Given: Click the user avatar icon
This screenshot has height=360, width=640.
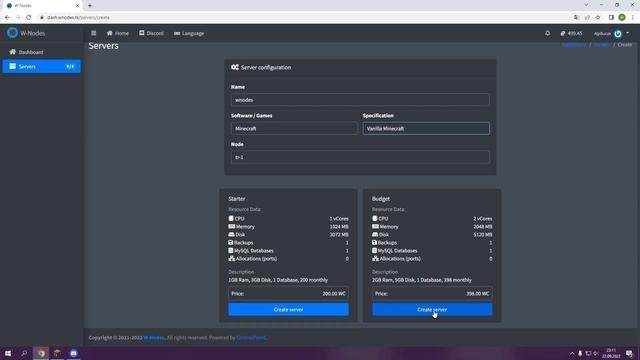Looking at the screenshot, I should click(x=618, y=33).
